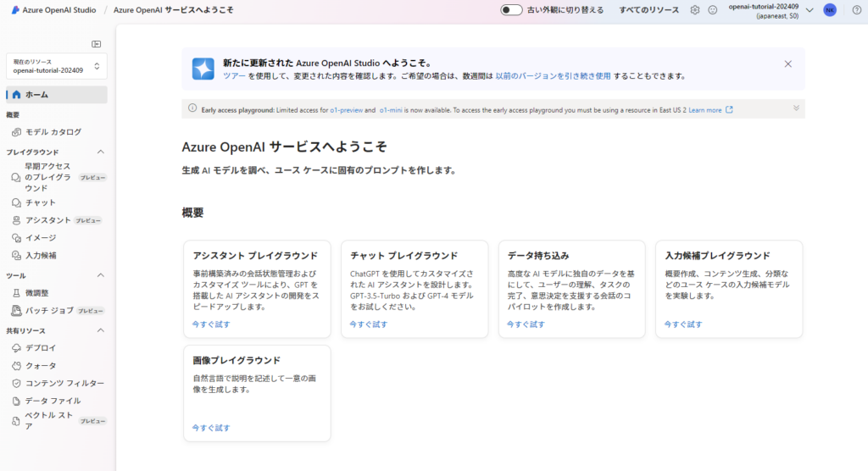Click the 早期アクセスのプレイグラウンド icon

tap(16, 177)
